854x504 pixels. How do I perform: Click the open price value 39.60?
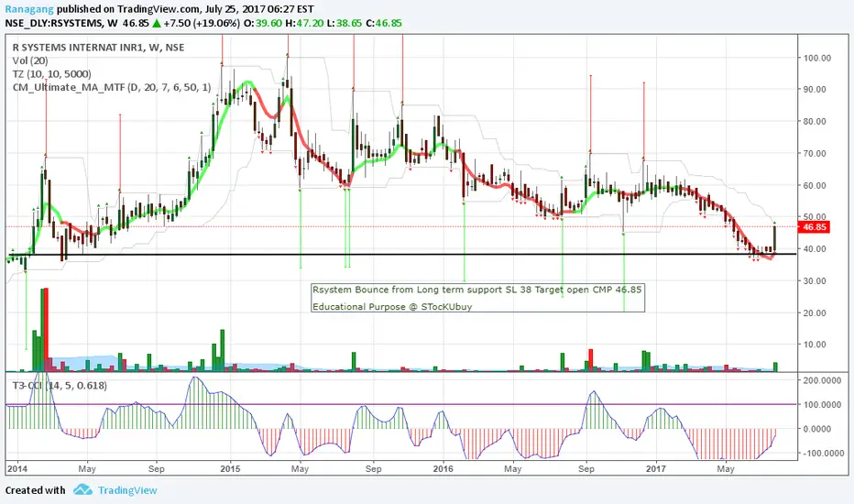269,23
